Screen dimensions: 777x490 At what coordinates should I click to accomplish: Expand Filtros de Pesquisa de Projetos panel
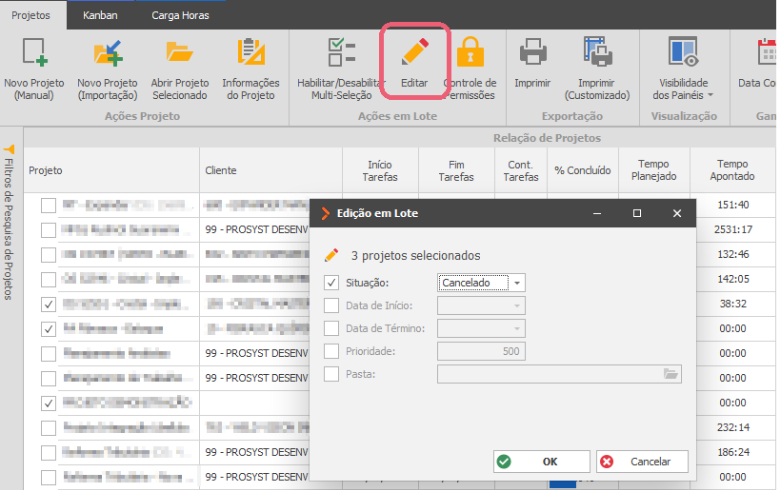(9, 223)
